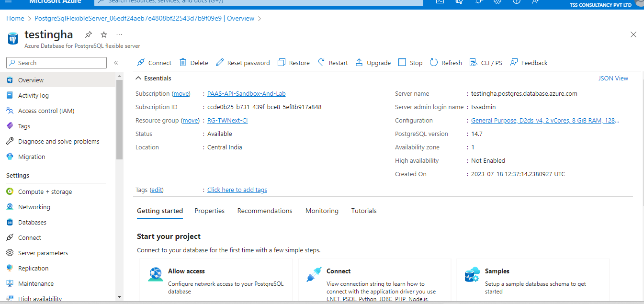Screen dimensions: 644x304
Task: Click the edit link next to Tags
Action: [157, 190]
